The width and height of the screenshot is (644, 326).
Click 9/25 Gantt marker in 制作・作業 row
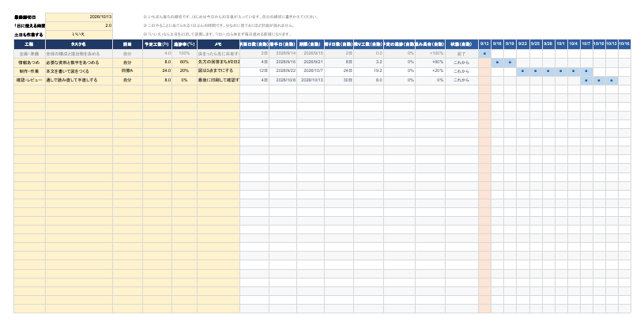point(536,71)
